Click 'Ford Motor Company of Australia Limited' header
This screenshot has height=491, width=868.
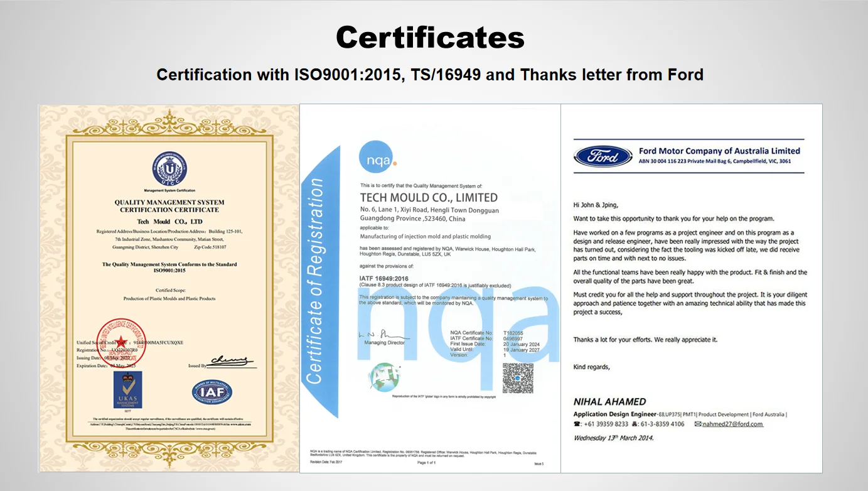pyautogui.click(x=719, y=151)
